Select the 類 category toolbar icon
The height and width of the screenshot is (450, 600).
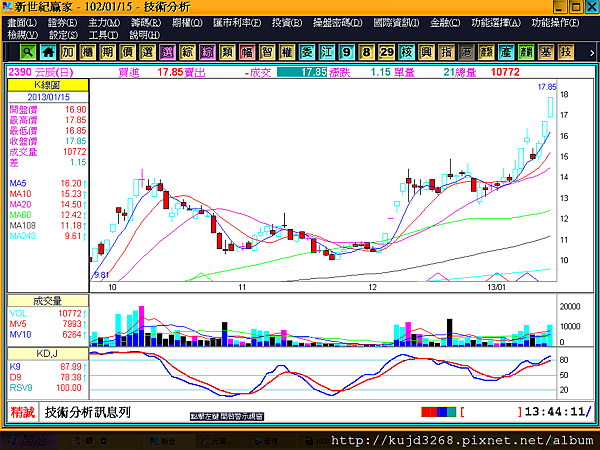point(227,52)
